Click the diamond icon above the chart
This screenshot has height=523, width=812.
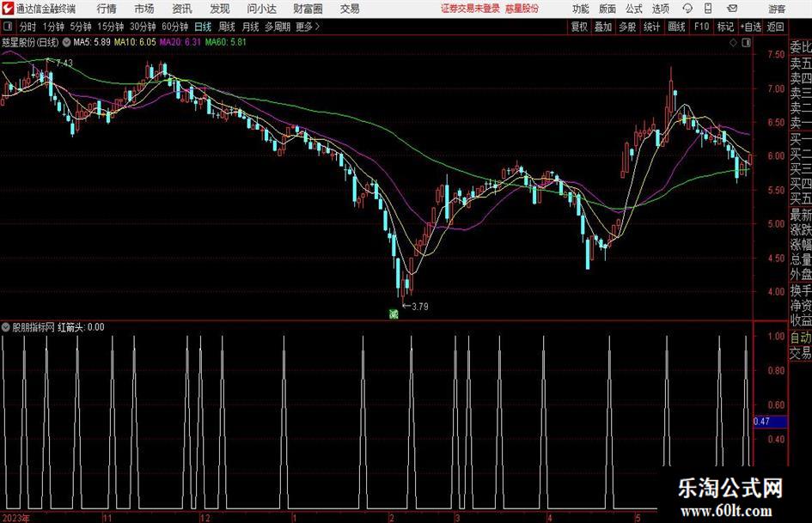coord(733,43)
